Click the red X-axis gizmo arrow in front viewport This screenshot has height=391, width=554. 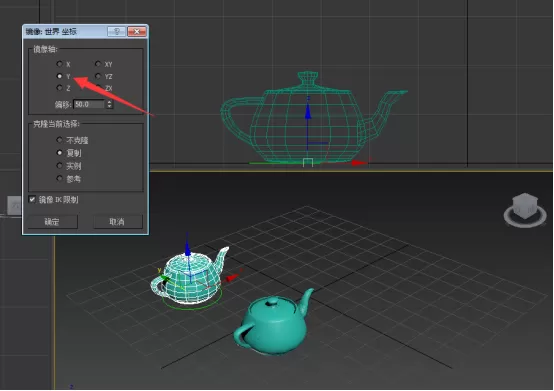(360, 163)
